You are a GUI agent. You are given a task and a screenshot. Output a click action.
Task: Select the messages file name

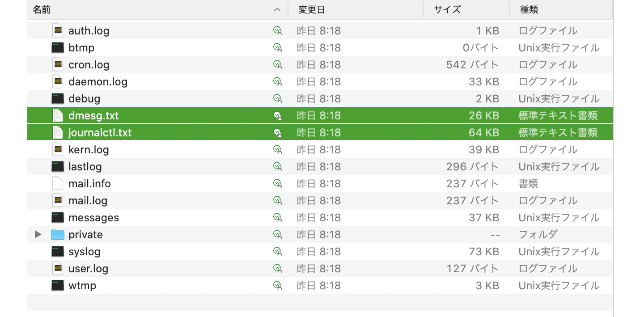pyautogui.click(x=94, y=218)
